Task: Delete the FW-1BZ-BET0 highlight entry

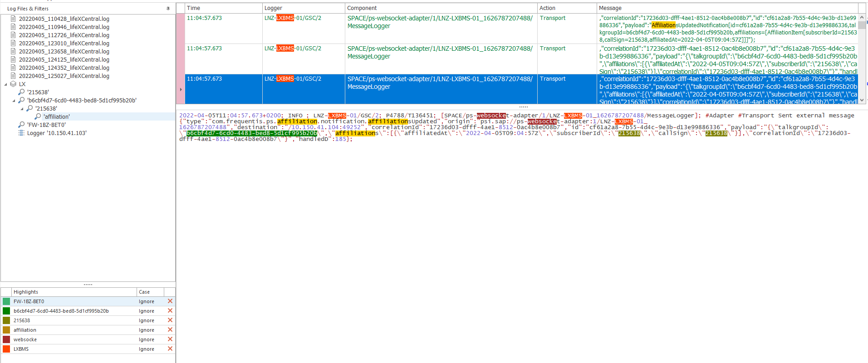Action: (x=170, y=301)
